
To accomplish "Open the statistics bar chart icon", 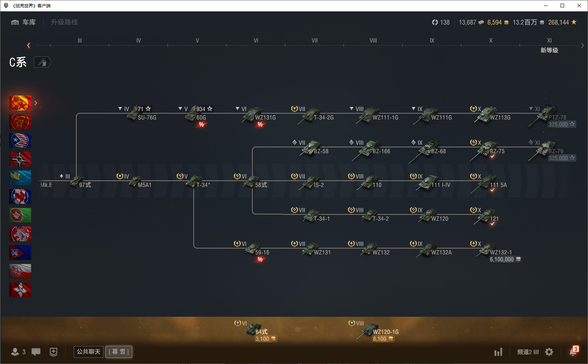I will pyautogui.click(x=498, y=352).
